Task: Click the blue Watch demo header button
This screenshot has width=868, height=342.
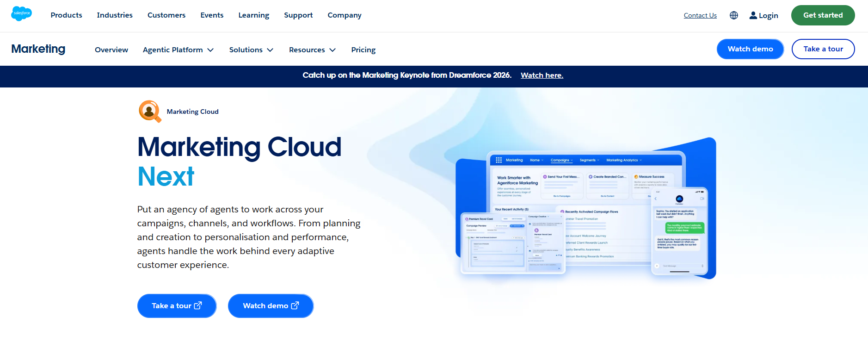Action: pyautogui.click(x=750, y=49)
